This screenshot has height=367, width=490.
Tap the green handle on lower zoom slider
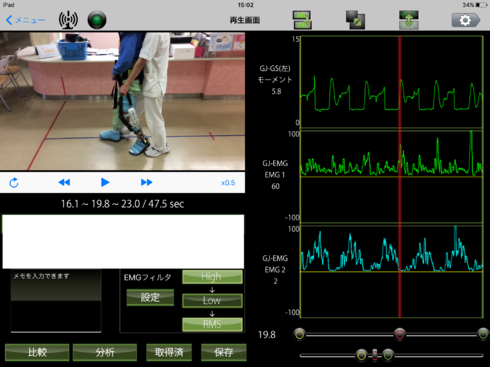(x=388, y=355)
